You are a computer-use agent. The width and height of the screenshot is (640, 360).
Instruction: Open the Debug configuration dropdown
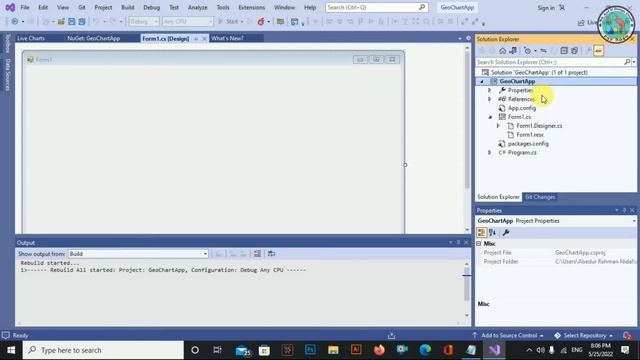click(x=144, y=21)
